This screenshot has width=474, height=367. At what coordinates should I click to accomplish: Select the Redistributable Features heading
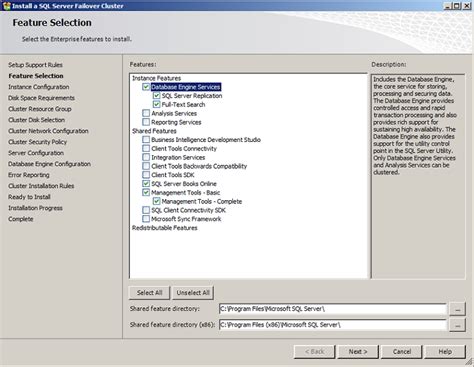pos(165,228)
